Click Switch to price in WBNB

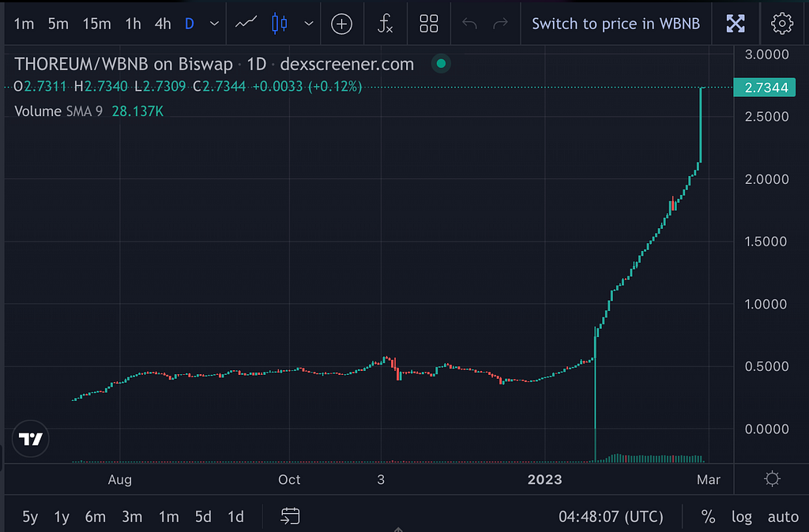[616, 24]
